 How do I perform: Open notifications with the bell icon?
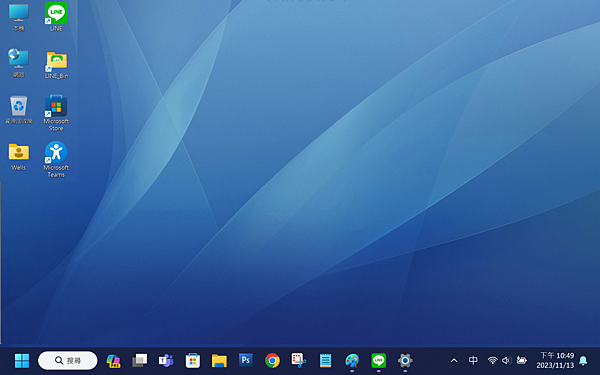(x=583, y=360)
